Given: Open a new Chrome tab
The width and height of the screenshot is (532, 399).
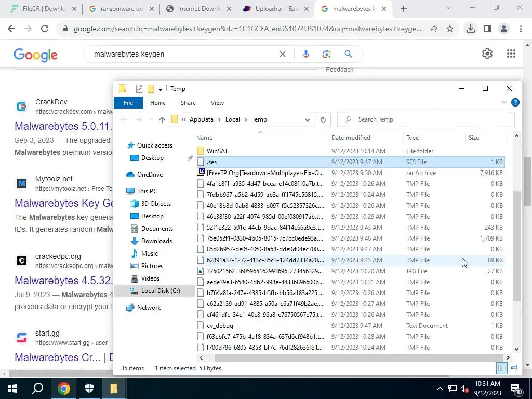Looking at the screenshot, I should tap(403, 9).
